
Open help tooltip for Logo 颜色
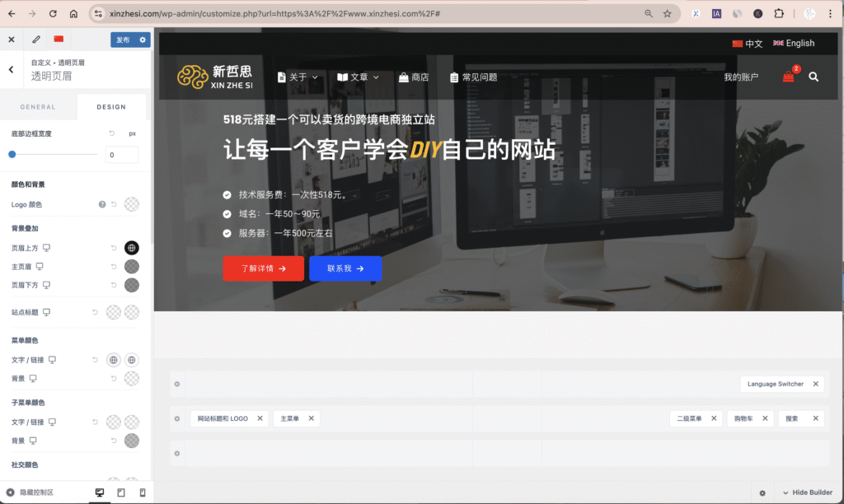[x=101, y=204]
